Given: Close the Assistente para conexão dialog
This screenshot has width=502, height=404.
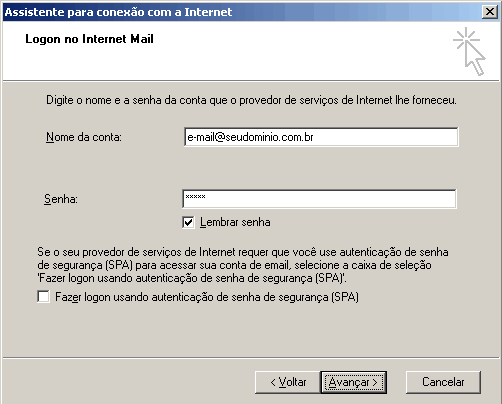Looking at the screenshot, I should (490, 12).
